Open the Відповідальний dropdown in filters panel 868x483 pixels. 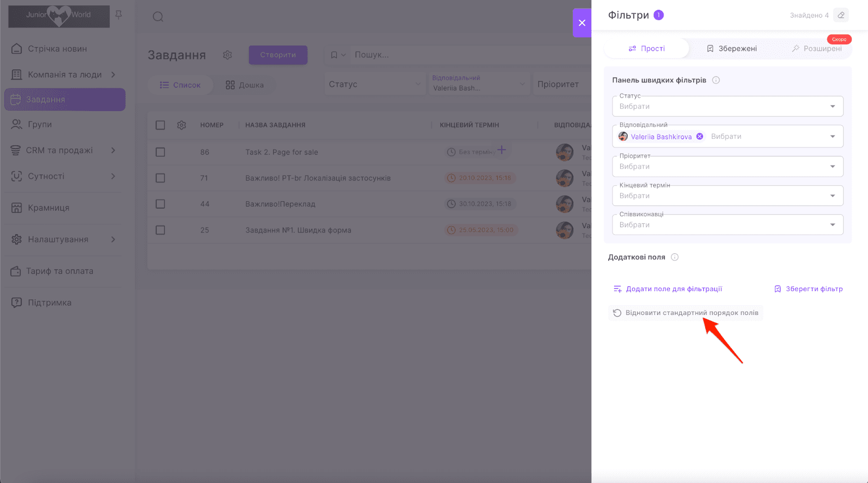(x=727, y=137)
